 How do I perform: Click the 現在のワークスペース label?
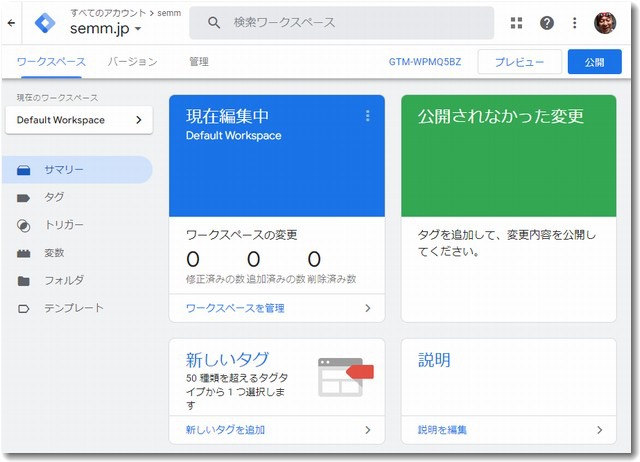(57, 98)
